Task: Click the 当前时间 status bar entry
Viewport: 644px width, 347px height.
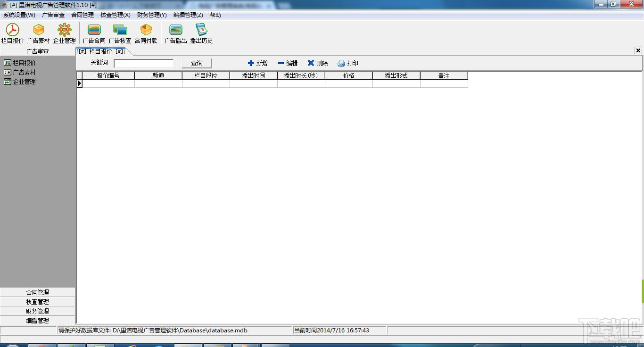Action: pos(332,330)
